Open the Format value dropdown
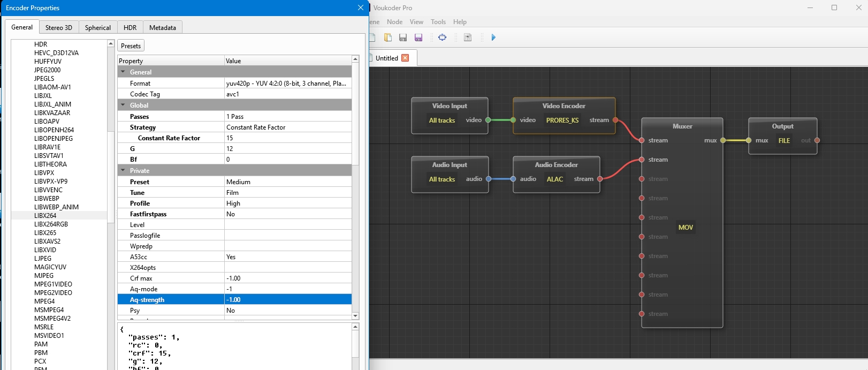Screen dimensions: 868x370 click(288, 84)
